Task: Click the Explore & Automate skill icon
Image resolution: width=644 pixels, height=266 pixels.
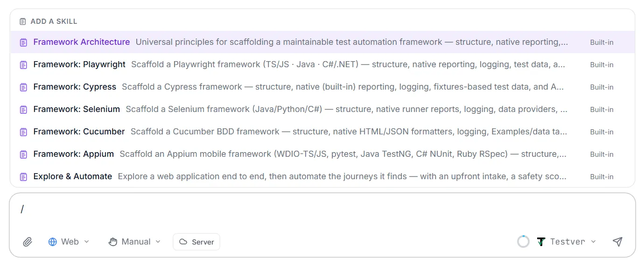Action: click(23, 177)
